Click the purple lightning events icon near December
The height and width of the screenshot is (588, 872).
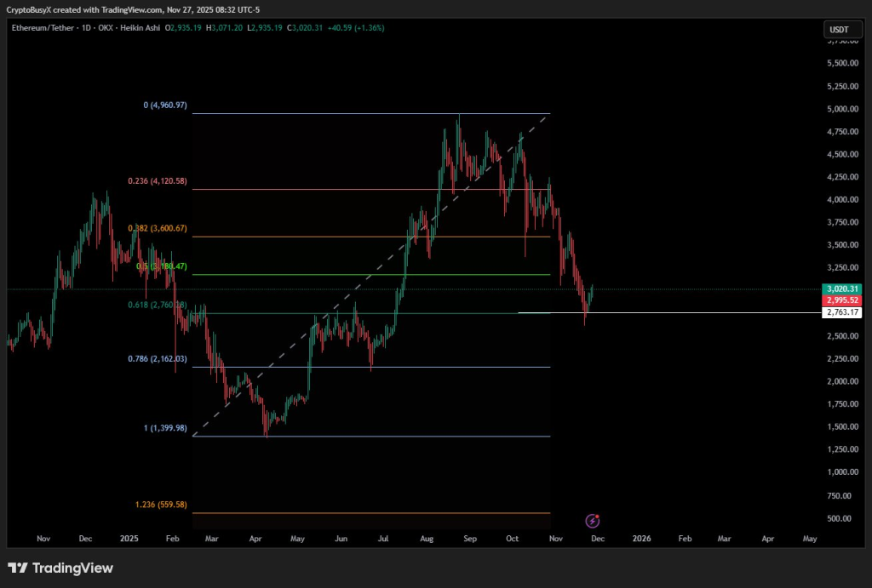point(591,520)
